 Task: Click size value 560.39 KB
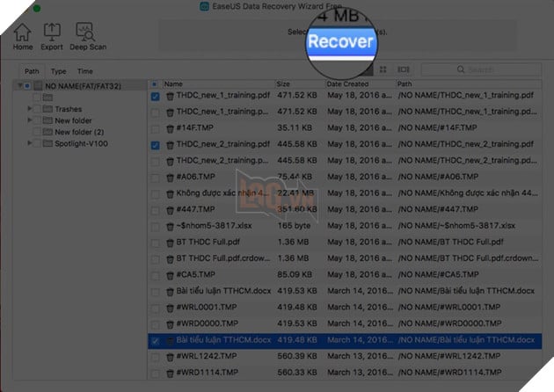(x=297, y=356)
